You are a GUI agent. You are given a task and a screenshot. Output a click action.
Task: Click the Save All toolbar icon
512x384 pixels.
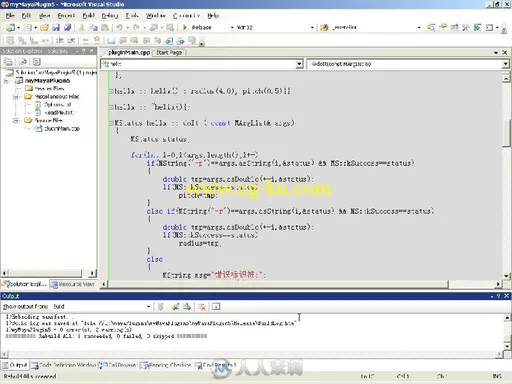coord(67,27)
